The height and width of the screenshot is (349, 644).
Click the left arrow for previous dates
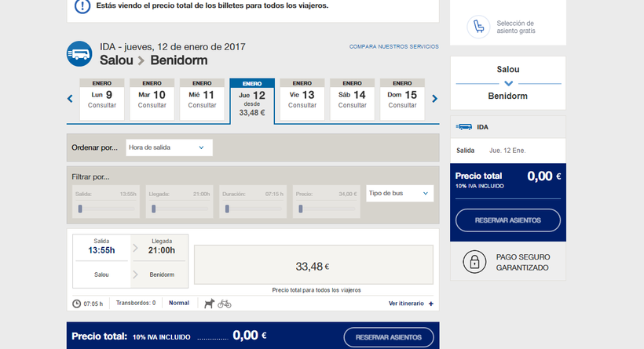pyautogui.click(x=70, y=99)
